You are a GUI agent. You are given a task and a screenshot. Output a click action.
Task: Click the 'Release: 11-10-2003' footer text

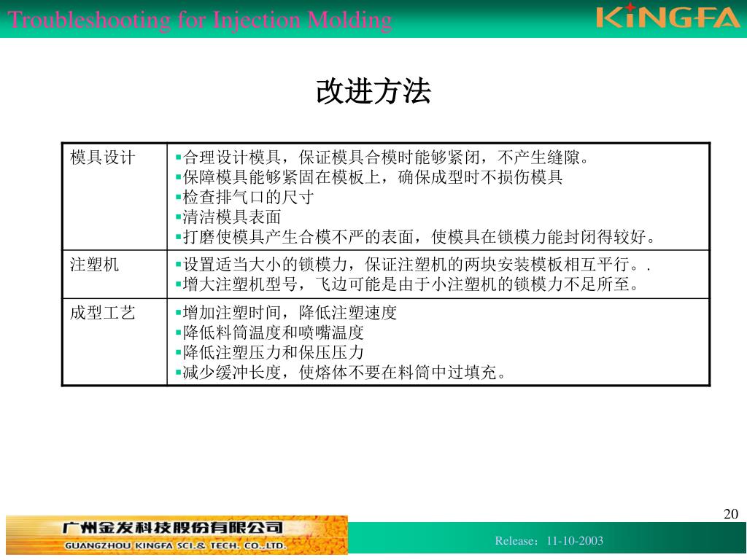pyautogui.click(x=549, y=541)
